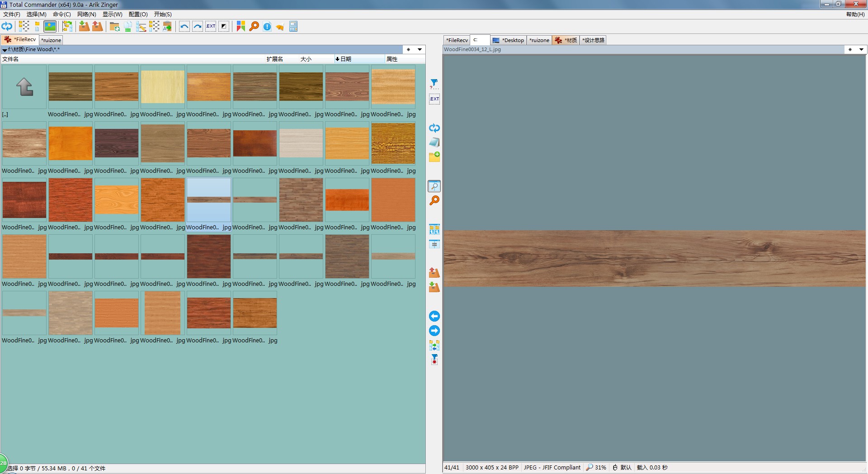Click the 文件名 column header
868x474 pixels.
click(x=11, y=59)
